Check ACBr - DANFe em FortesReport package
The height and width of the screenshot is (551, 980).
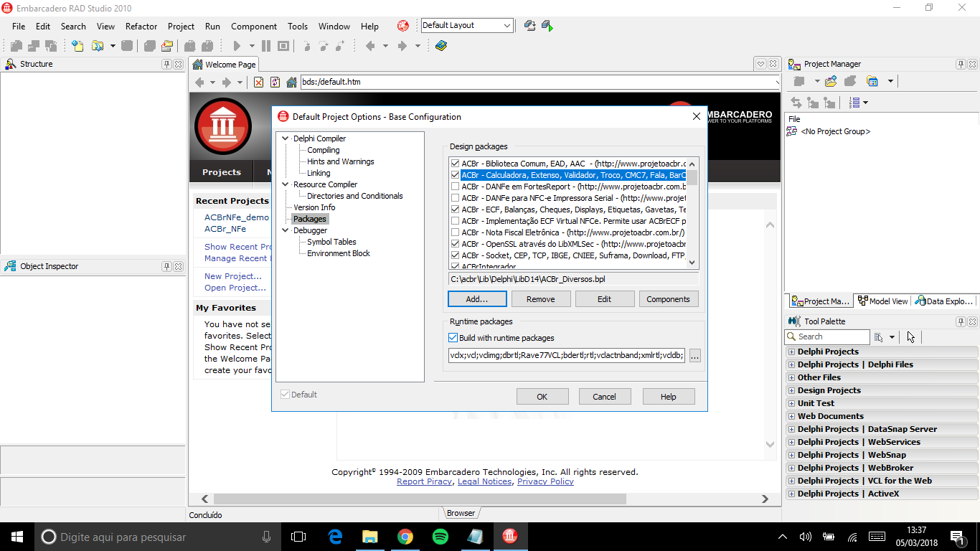455,187
